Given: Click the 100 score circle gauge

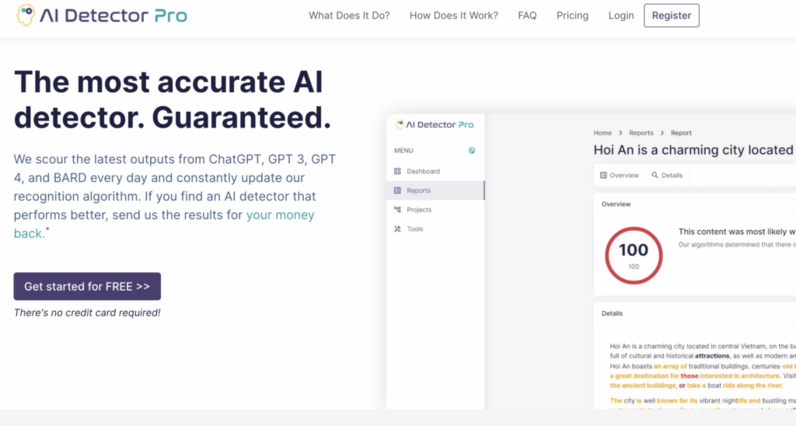Looking at the screenshot, I should (x=633, y=254).
